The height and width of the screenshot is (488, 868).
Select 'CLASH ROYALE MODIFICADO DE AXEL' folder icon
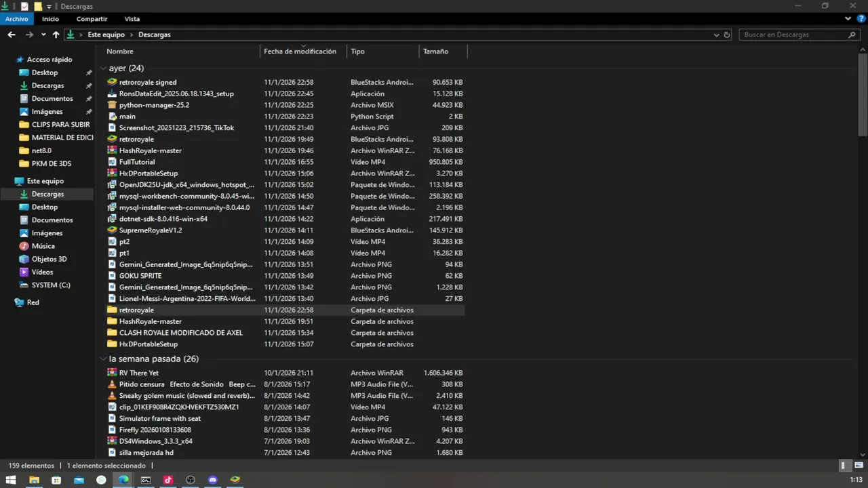coord(113,333)
